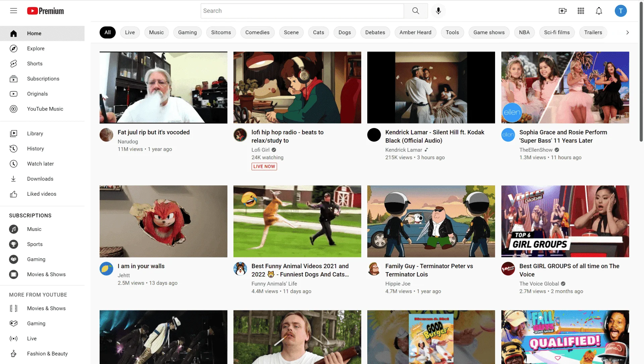Open the YouTube apps grid icon

click(x=581, y=11)
